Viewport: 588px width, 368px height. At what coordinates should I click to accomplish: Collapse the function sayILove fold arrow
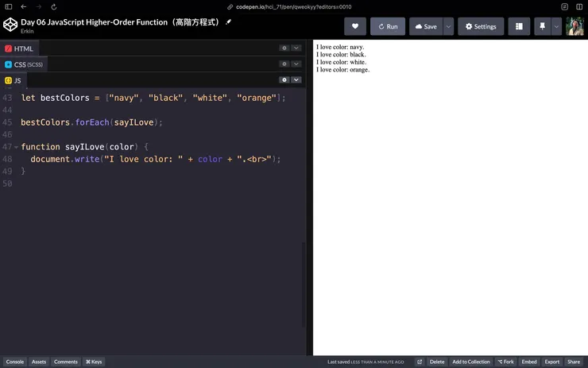pos(16,147)
